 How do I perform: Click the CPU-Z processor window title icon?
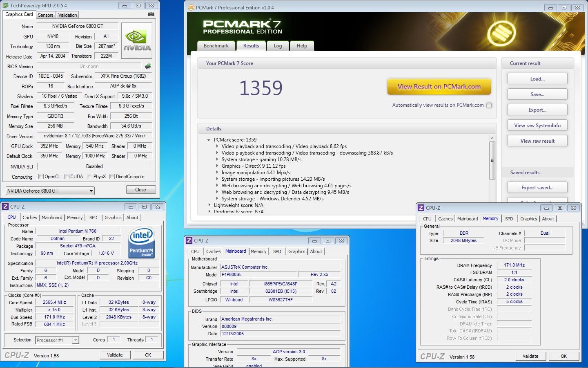tap(5, 206)
